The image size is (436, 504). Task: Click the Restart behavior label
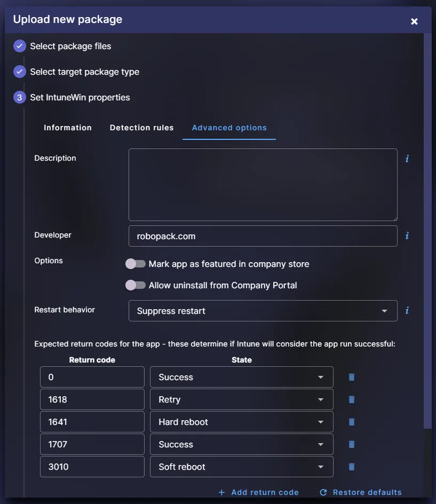click(x=65, y=310)
